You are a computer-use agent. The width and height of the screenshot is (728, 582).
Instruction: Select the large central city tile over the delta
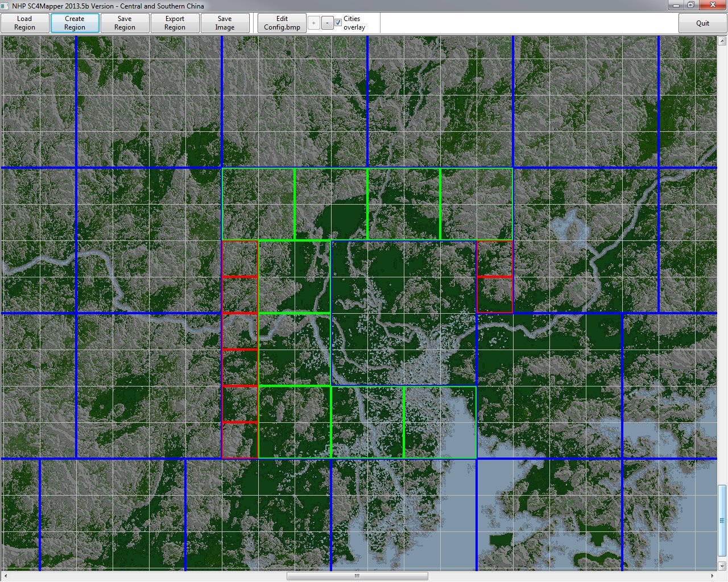coord(404,313)
